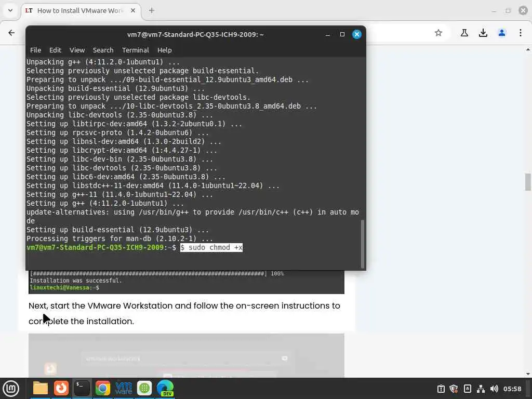Open a new Chrome tab
Viewport: 532px width, 399px height.
tap(152, 10)
